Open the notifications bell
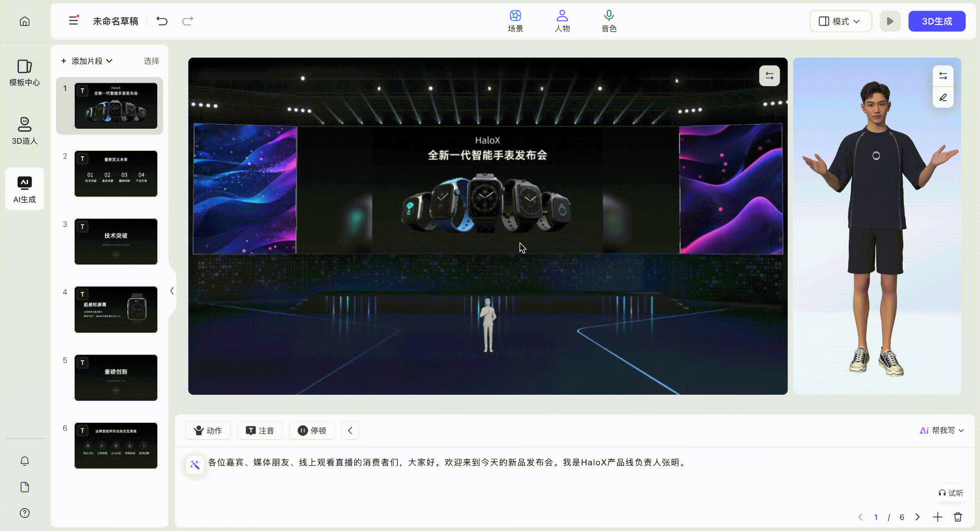 [25, 461]
